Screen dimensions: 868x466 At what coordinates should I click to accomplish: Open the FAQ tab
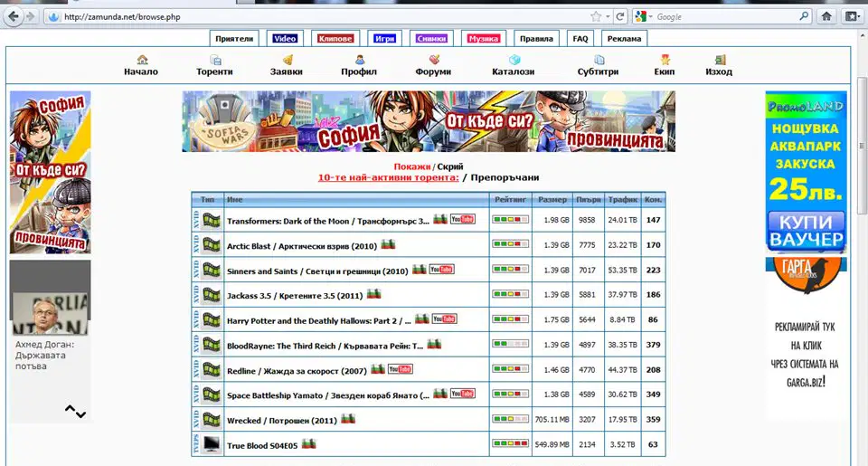(580, 39)
